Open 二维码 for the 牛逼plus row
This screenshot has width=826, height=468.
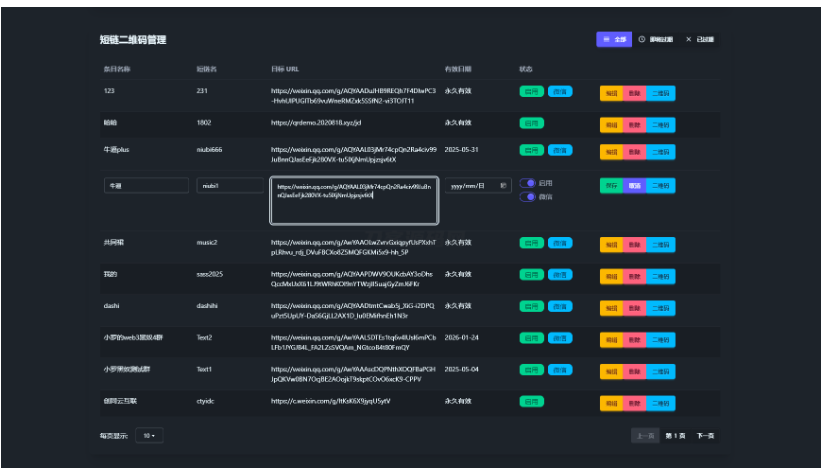click(660, 151)
